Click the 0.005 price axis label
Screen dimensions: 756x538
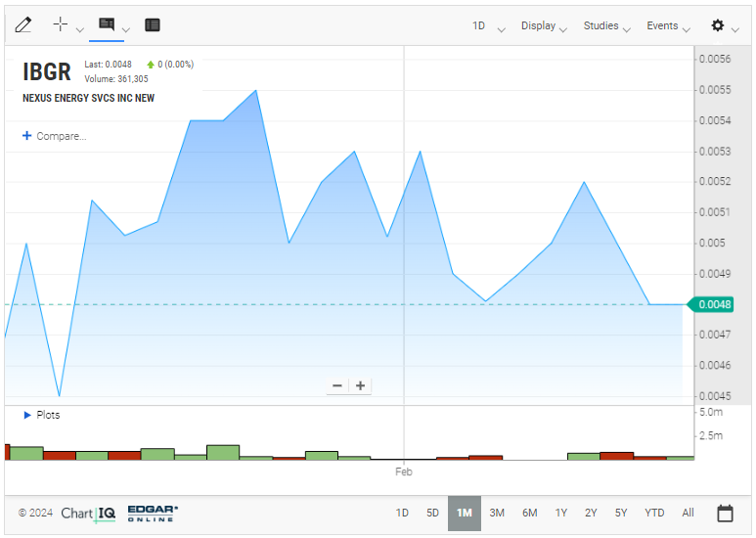[712, 243]
